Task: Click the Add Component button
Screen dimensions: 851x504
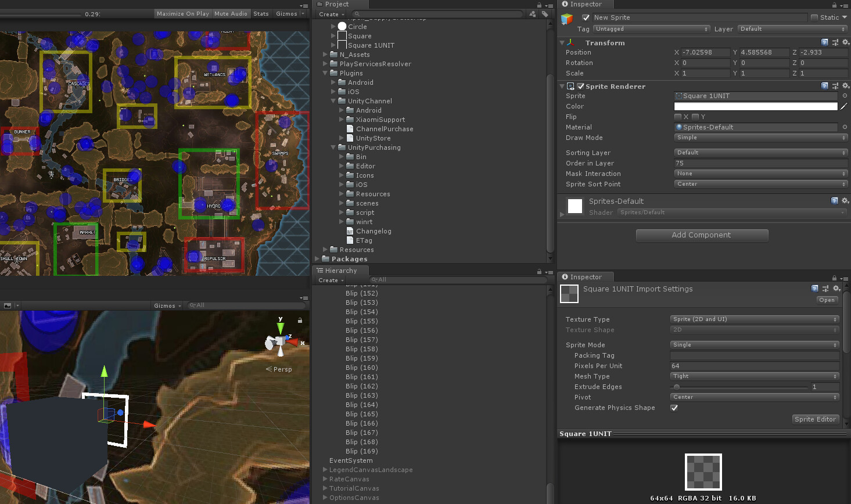Action: click(x=702, y=235)
